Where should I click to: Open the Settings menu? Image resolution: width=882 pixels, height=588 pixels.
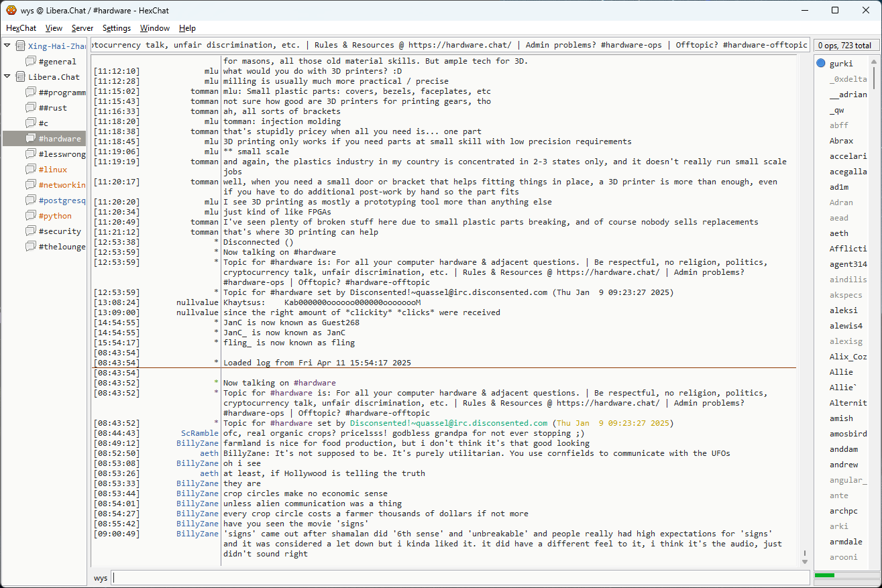[x=117, y=28]
